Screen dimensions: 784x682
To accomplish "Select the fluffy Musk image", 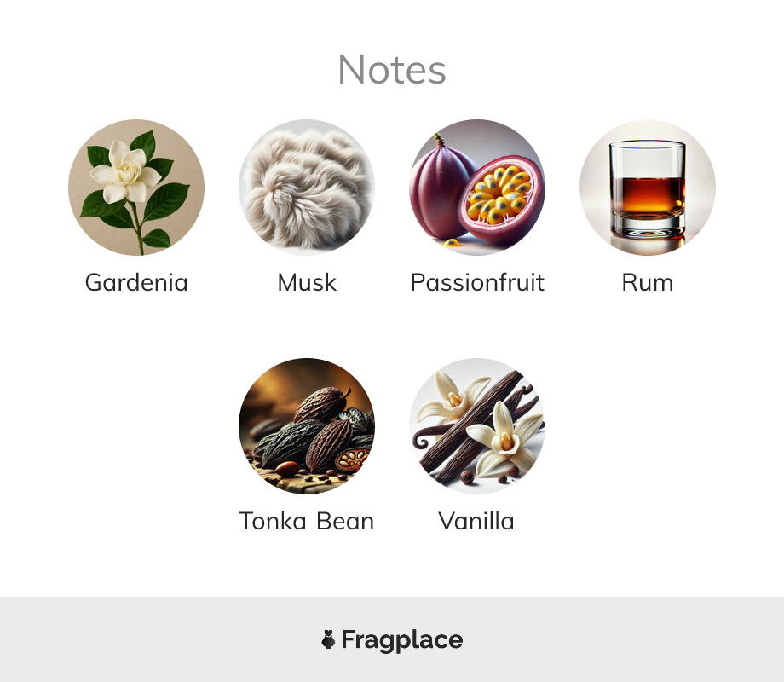I will pyautogui.click(x=307, y=188).
